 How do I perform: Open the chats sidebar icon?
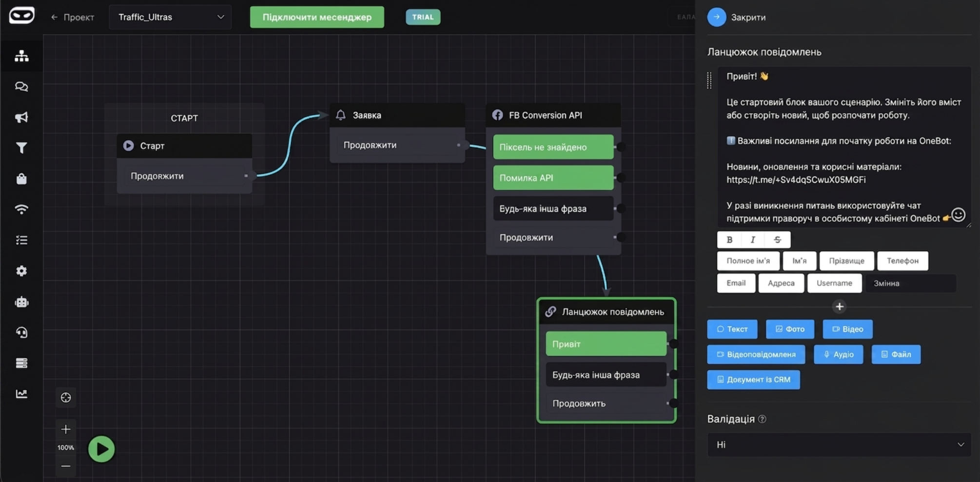point(21,87)
